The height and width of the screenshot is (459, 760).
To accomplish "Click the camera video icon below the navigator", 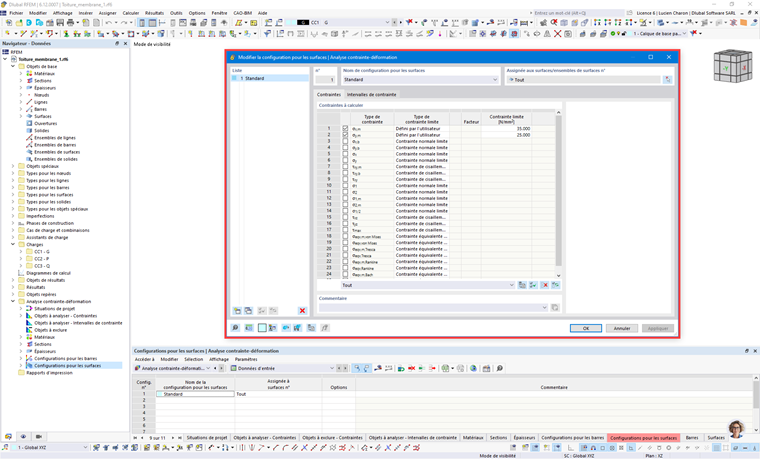I will 39,436.
